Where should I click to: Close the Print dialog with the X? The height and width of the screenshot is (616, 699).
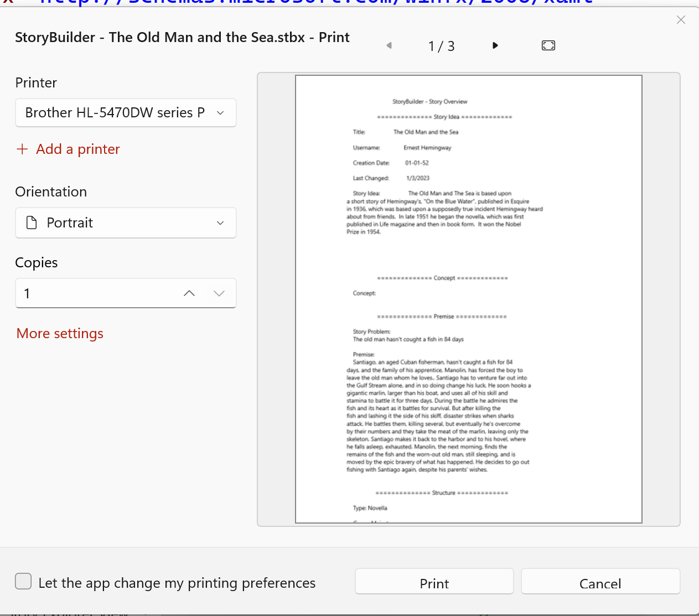coord(681,20)
